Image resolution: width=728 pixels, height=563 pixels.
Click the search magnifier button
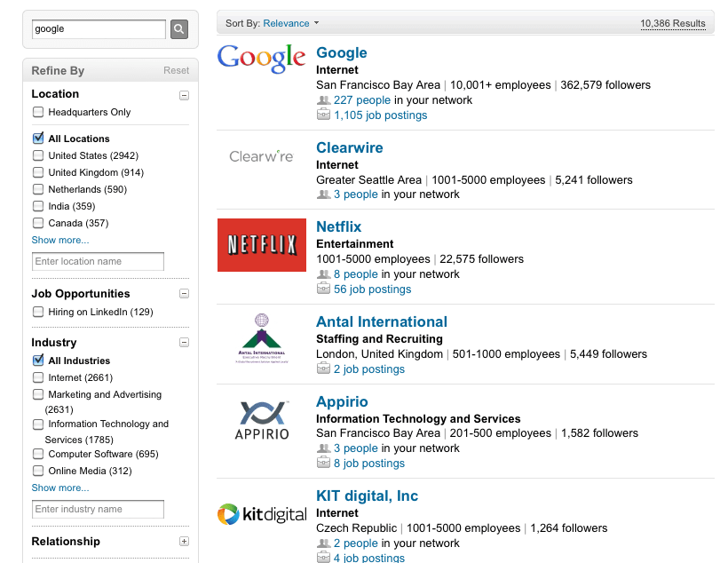(179, 29)
